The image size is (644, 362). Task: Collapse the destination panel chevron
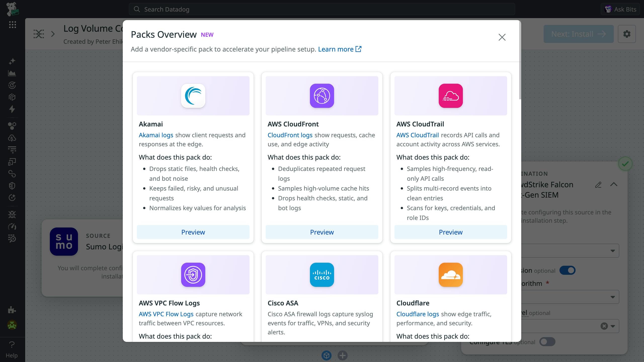[x=614, y=185]
